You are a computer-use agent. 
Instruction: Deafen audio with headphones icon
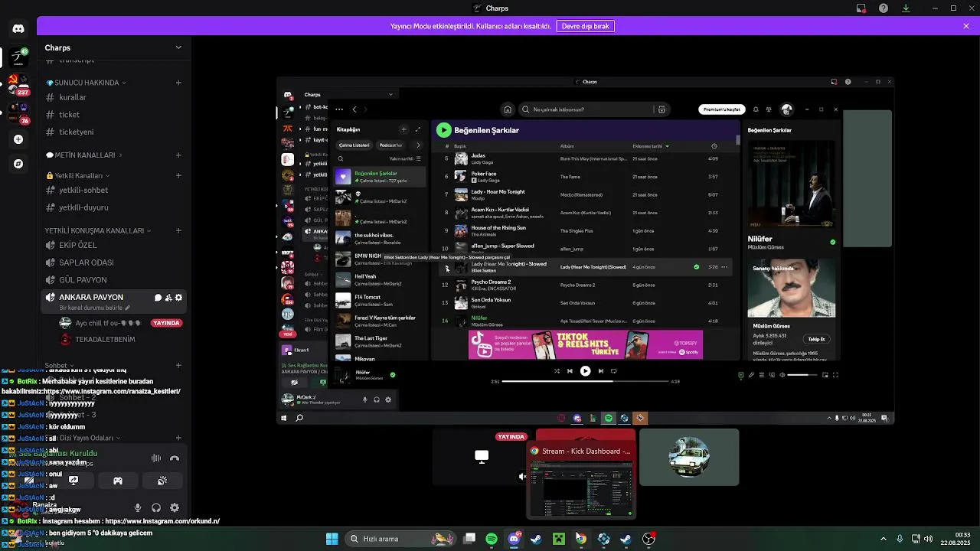[x=156, y=507]
